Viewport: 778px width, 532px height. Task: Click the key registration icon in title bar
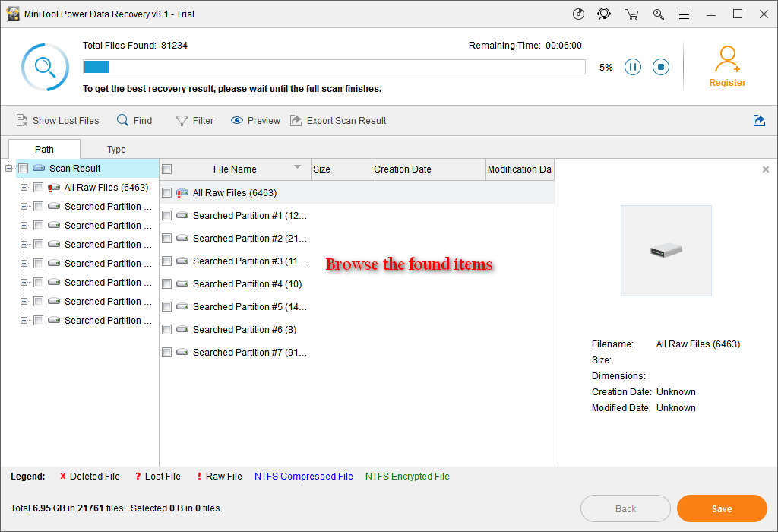659,14
